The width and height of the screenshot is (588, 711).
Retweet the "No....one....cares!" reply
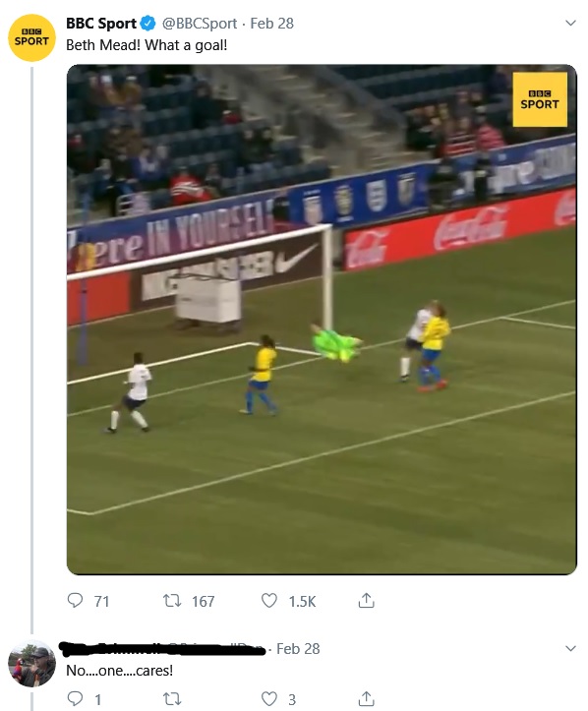[172, 699]
